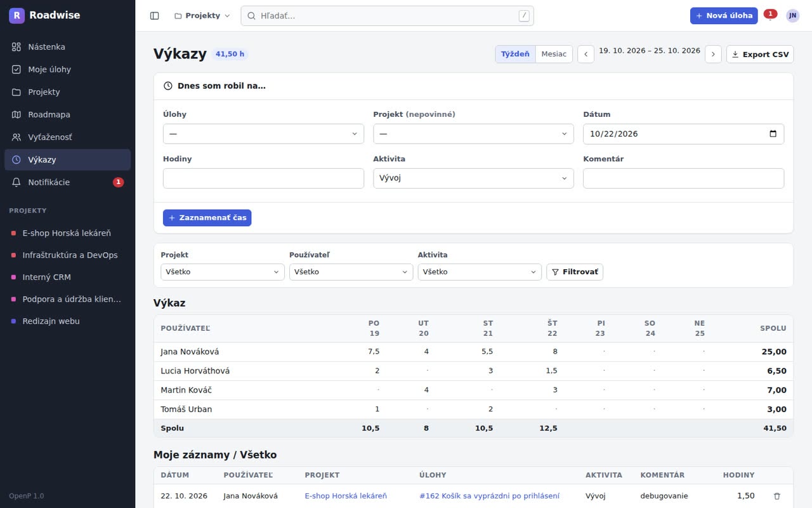
Task: Go to previous week arrow
Action: click(586, 55)
